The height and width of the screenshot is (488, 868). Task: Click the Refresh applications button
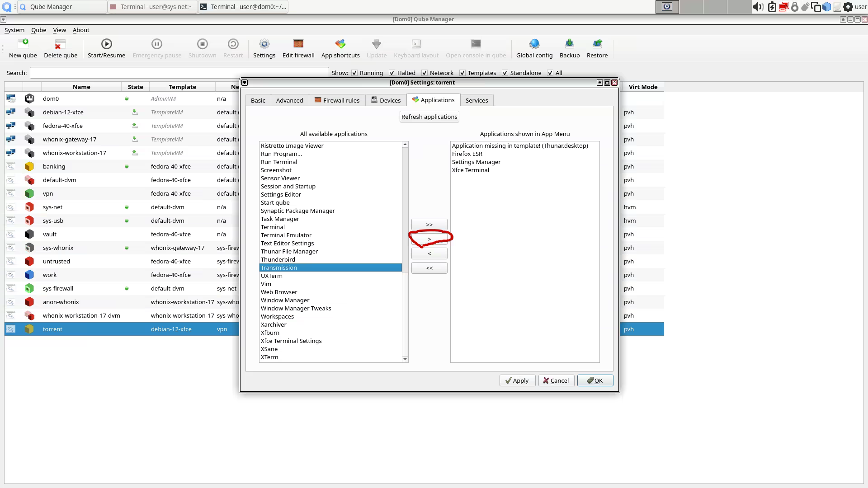pos(429,117)
